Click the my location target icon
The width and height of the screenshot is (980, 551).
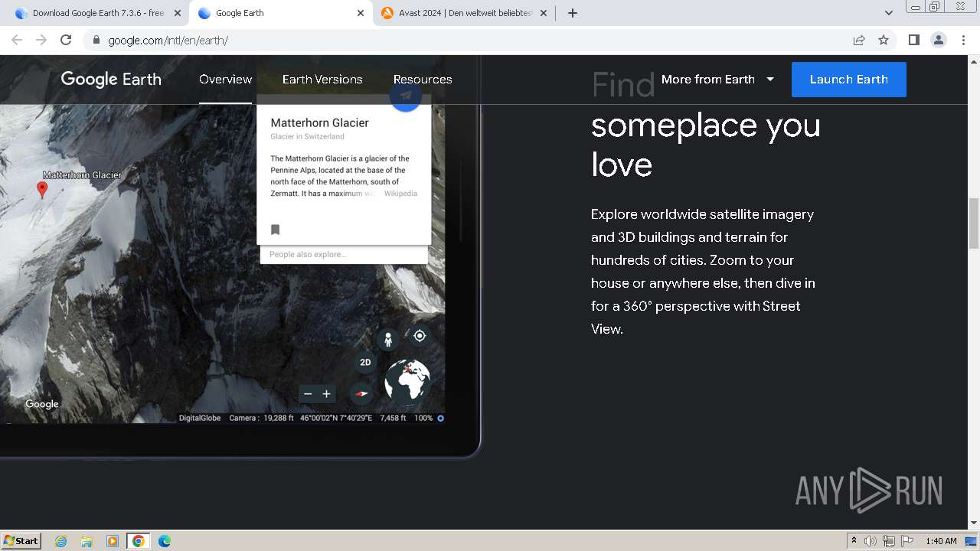pyautogui.click(x=420, y=335)
